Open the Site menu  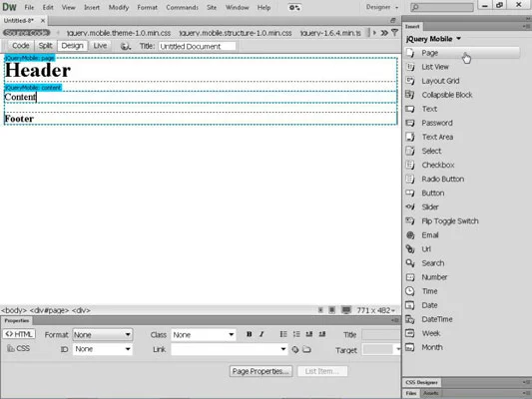[x=212, y=7]
